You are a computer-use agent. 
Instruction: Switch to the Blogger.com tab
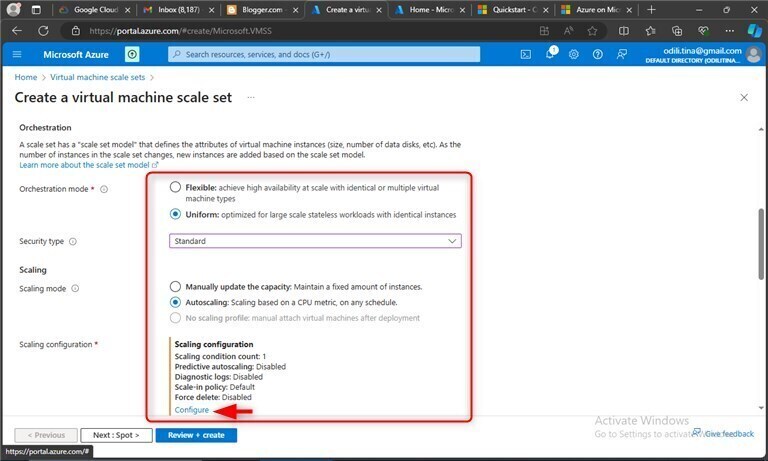coord(263,9)
